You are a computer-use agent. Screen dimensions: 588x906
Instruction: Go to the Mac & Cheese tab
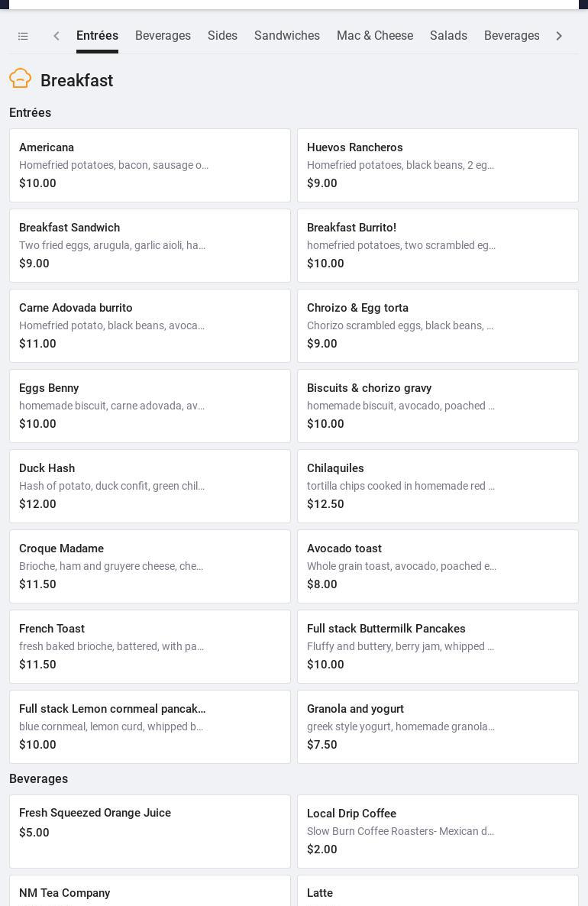pyautogui.click(x=374, y=36)
